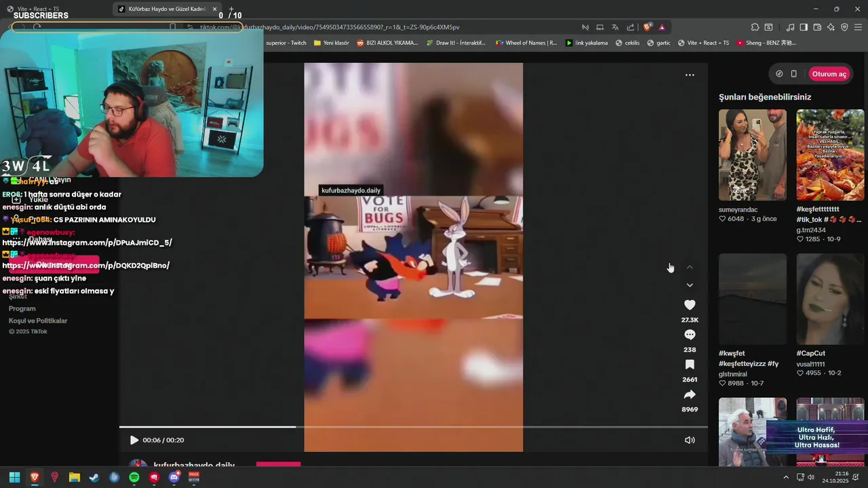Open Steam in the taskbar
Screen dimensions: 868x488
coord(94,477)
